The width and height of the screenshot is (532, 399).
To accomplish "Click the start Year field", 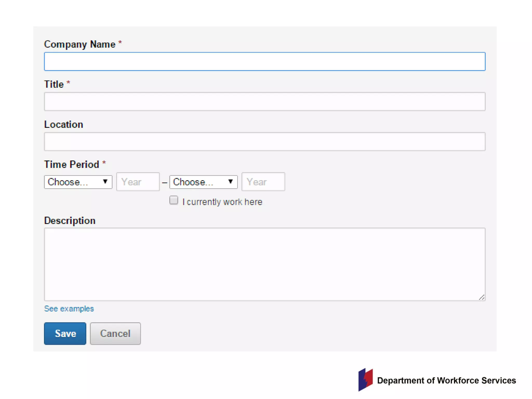I will click(x=138, y=182).
